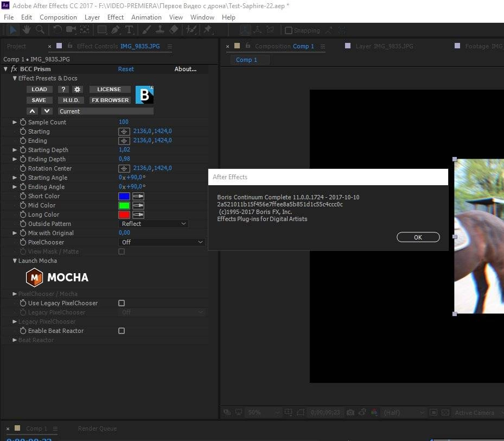The width and height of the screenshot is (504, 441).
Task: Click the Rotation Center point picker crosshair
Action: point(124,168)
